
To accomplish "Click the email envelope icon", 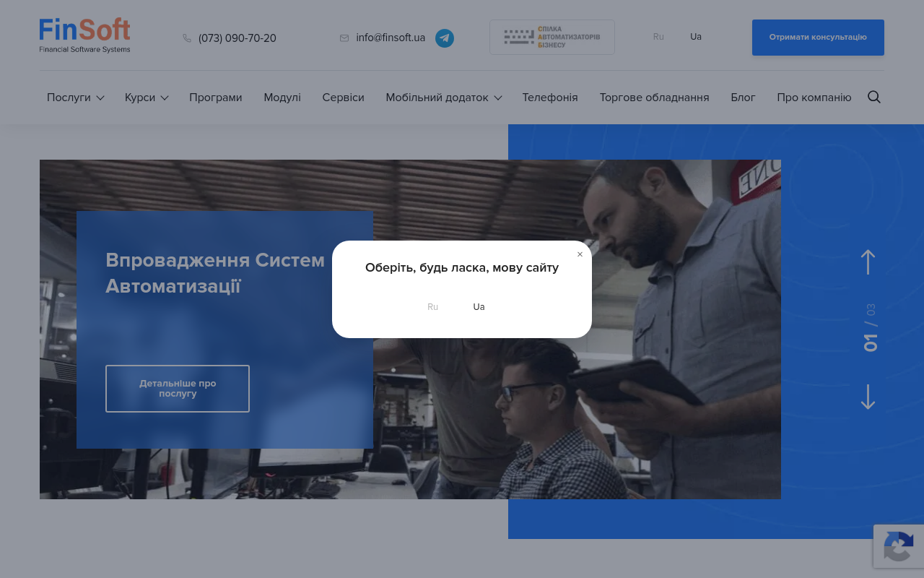I will 344,38.
